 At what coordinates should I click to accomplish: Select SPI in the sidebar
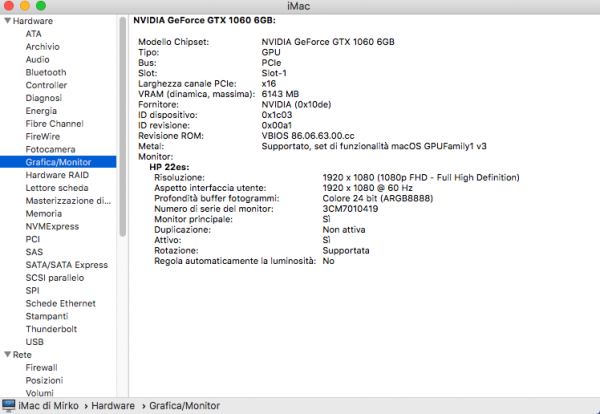click(x=33, y=290)
